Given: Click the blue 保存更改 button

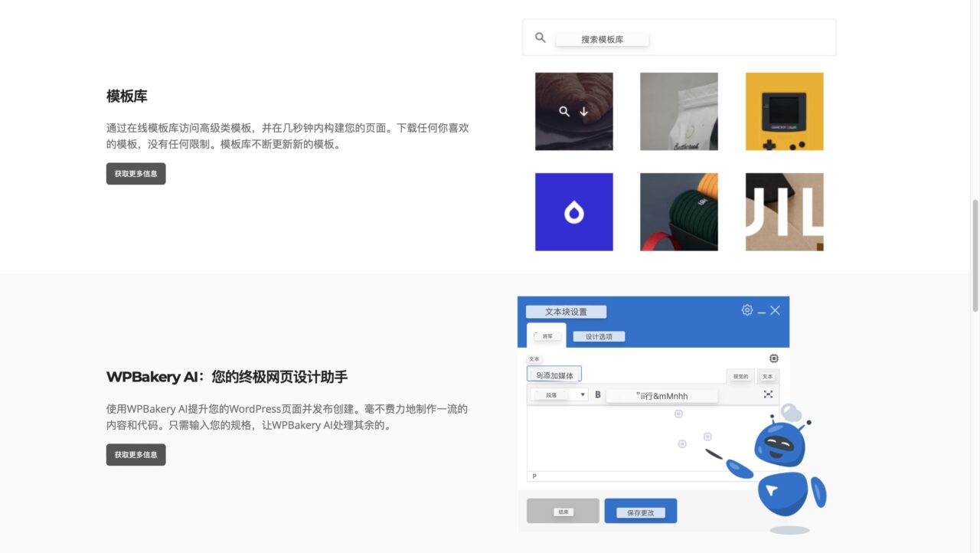Looking at the screenshot, I should (x=641, y=511).
